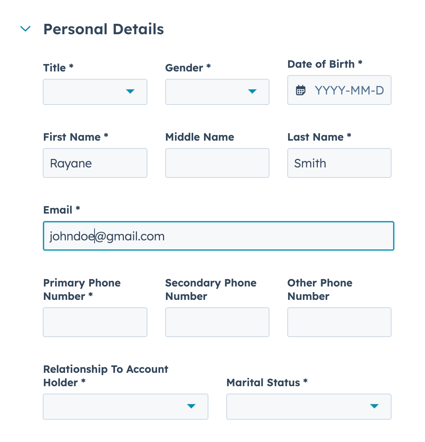Click the Gender dropdown arrow icon
425x442 pixels.
pyautogui.click(x=252, y=91)
